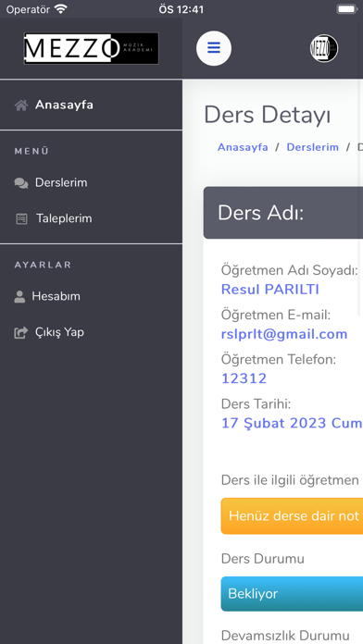
Task: Open the round Mezzo profile avatar
Action: coord(324,48)
